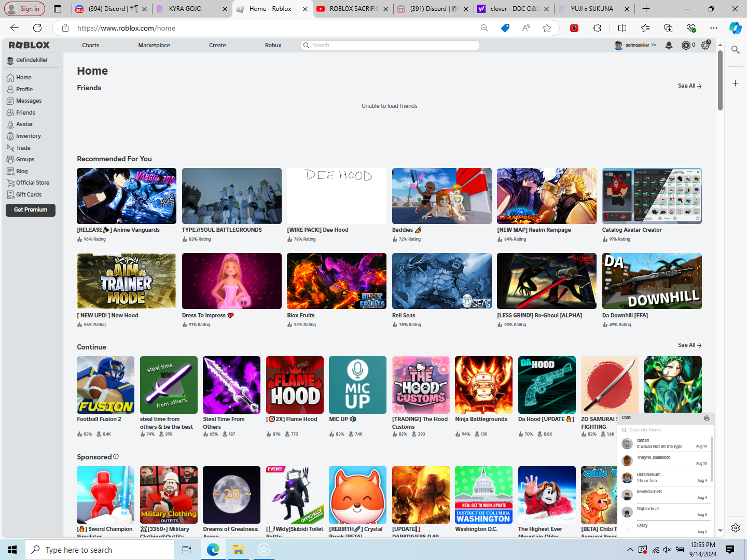The height and width of the screenshot is (560, 747).
Task: Open the Robux menu
Action: click(x=273, y=46)
